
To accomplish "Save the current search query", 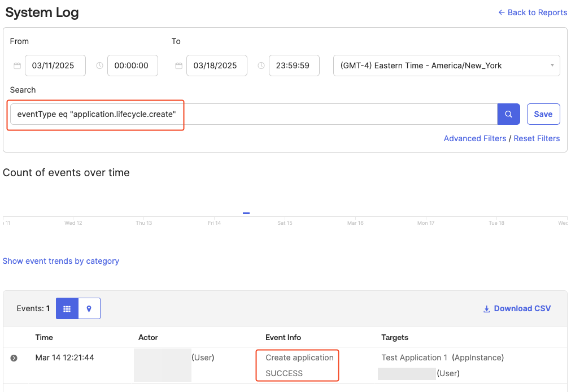I will pos(543,114).
